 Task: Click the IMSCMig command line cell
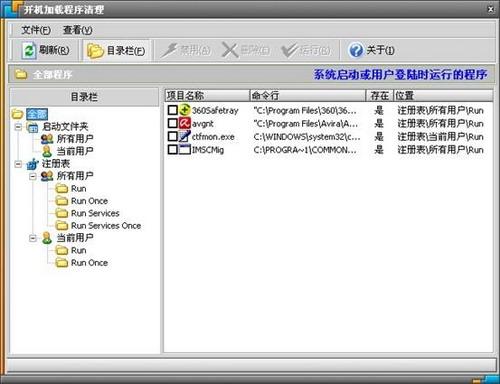pyautogui.click(x=305, y=150)
